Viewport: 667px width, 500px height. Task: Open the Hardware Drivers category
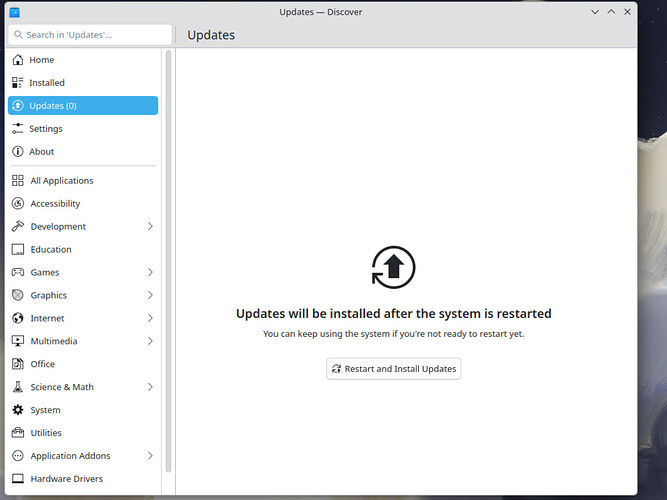[83, 479]
